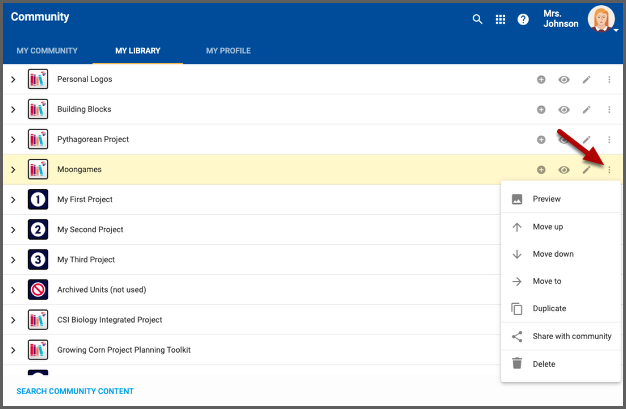626x409 pixels.
Task: Edit Moongames using the pencil icon
Action: pos(587,170)
